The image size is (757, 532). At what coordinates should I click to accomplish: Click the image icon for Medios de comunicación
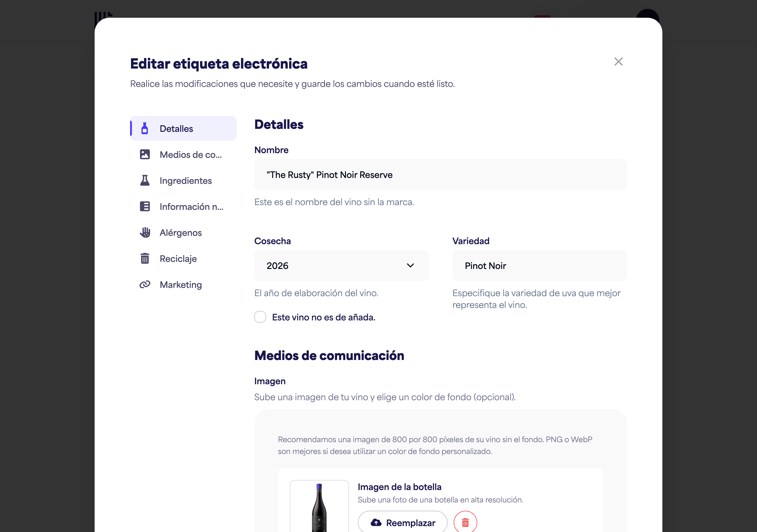(x=145, y=154)
